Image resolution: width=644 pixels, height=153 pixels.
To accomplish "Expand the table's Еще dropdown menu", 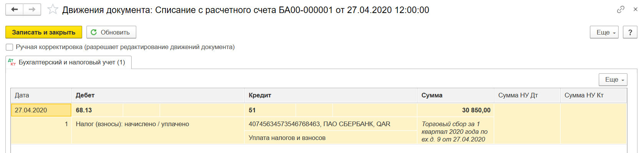I will [x=613, y=79].
